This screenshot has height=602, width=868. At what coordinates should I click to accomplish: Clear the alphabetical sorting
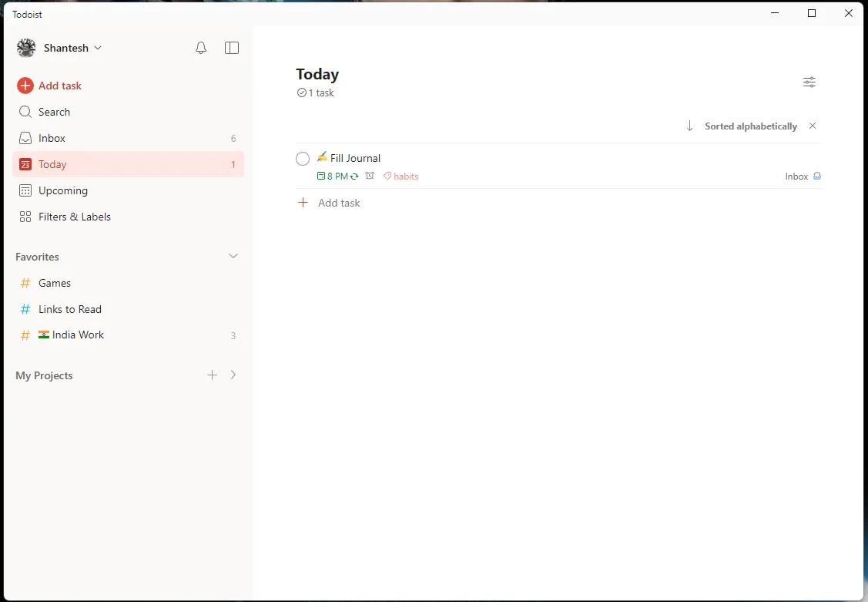pos(813,126)
